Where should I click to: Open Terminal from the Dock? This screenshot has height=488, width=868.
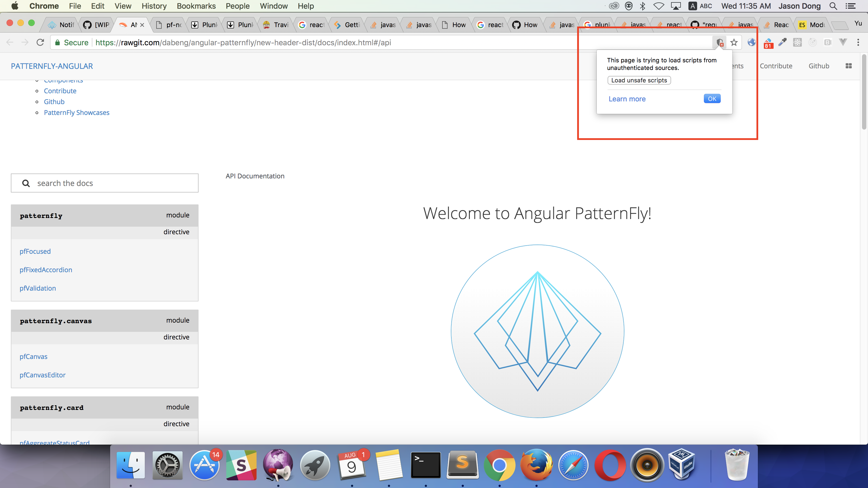click(426, 465)
